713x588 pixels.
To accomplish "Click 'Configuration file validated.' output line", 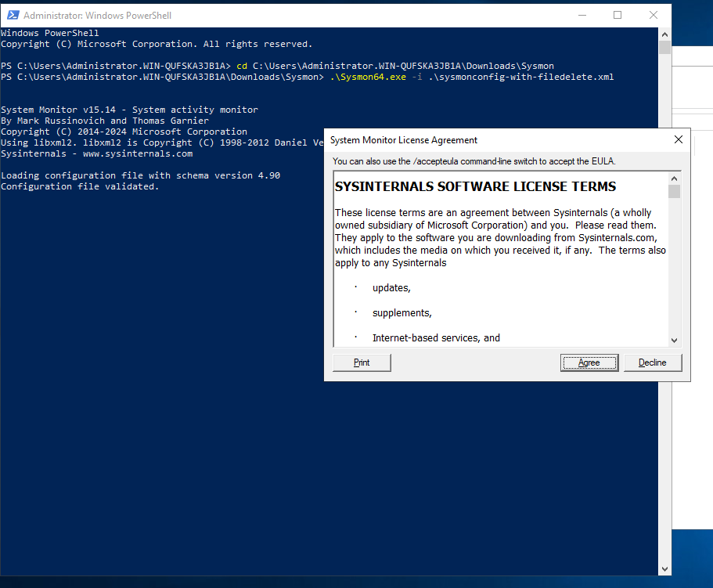I will click(x=80, y=186).
